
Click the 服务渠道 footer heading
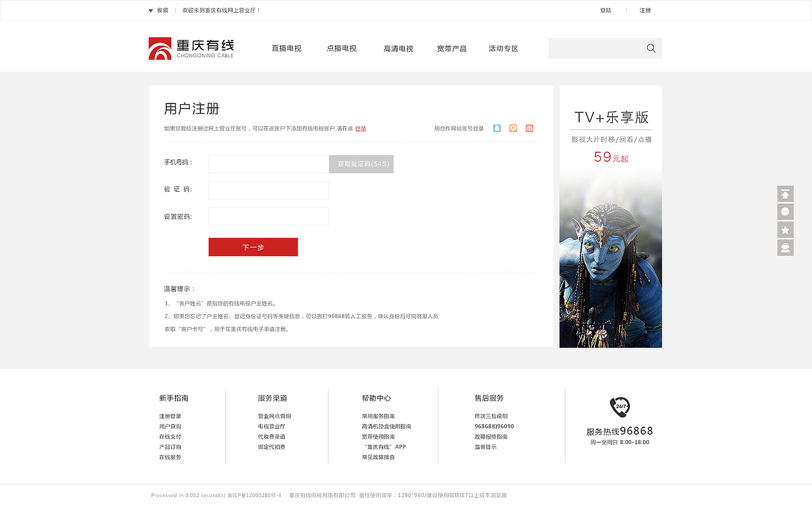point(272,398)
